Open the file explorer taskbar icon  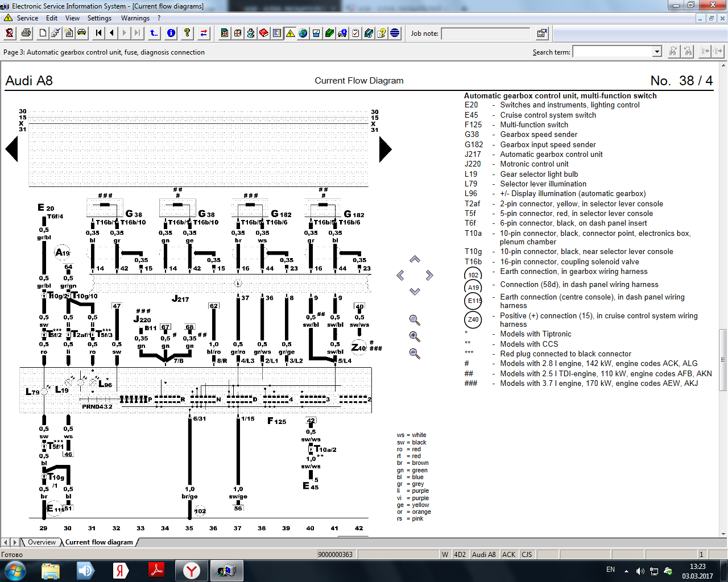[51, 570]
